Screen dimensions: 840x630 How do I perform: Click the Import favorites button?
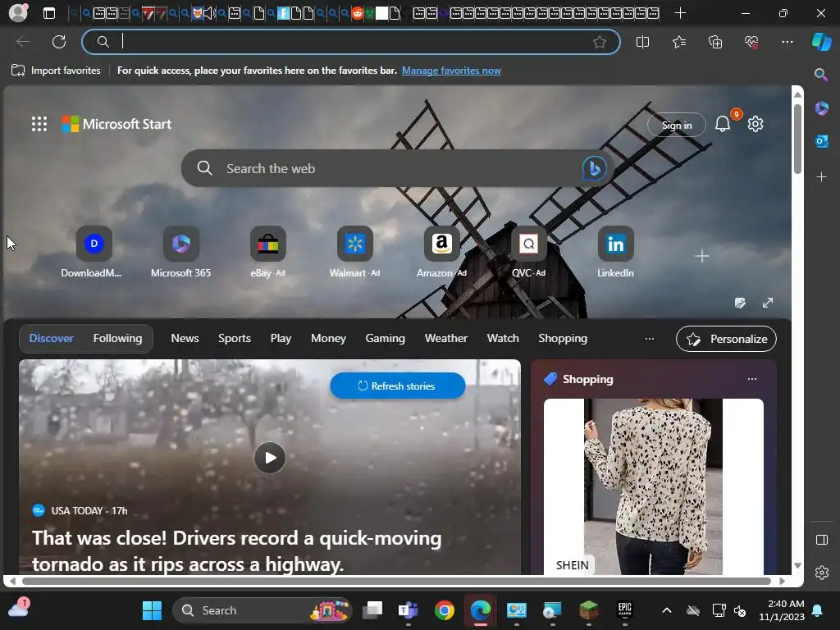[56, 71]
